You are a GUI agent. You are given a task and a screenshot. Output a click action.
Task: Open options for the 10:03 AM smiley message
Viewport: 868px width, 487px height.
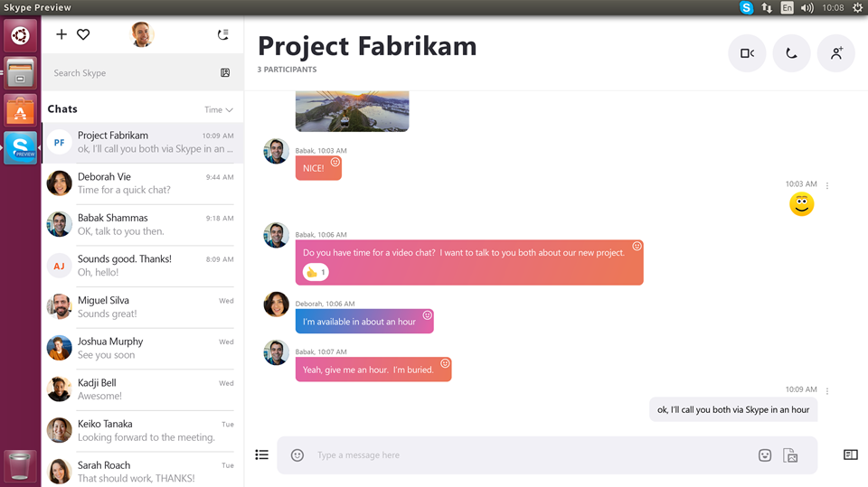[827, 185]
